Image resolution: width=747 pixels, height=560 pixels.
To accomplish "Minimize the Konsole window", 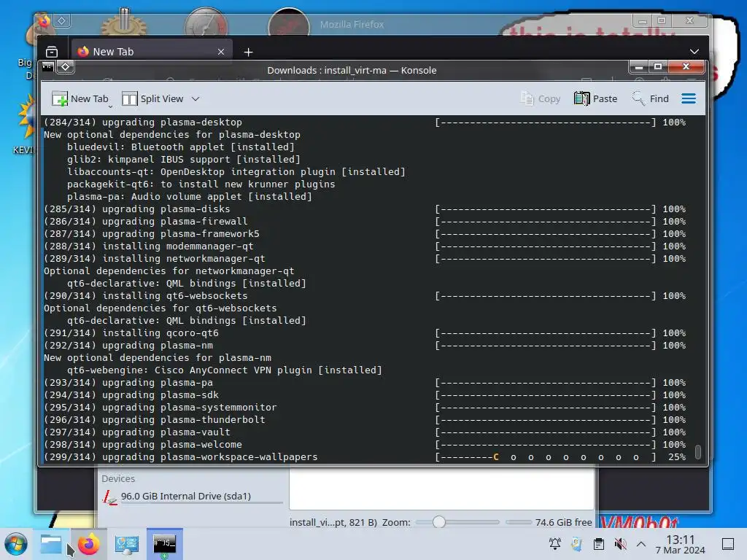I will tap(639, 66).
